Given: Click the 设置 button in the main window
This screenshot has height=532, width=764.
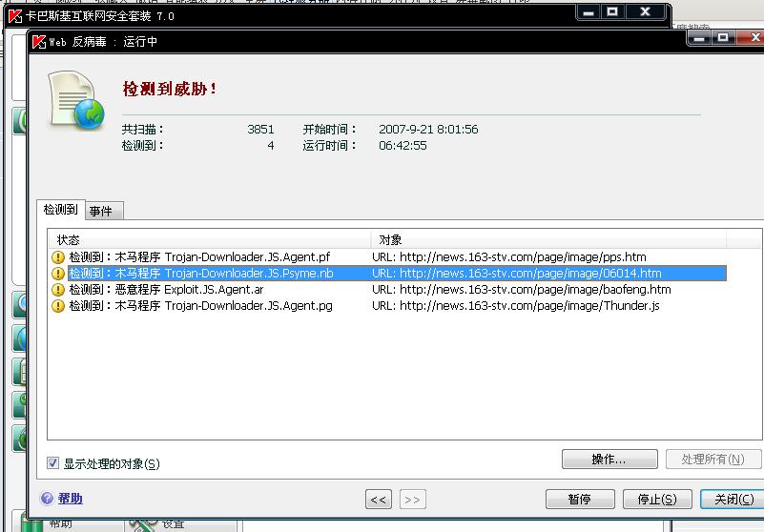Looking at the screenshot, I should (180, 524).
